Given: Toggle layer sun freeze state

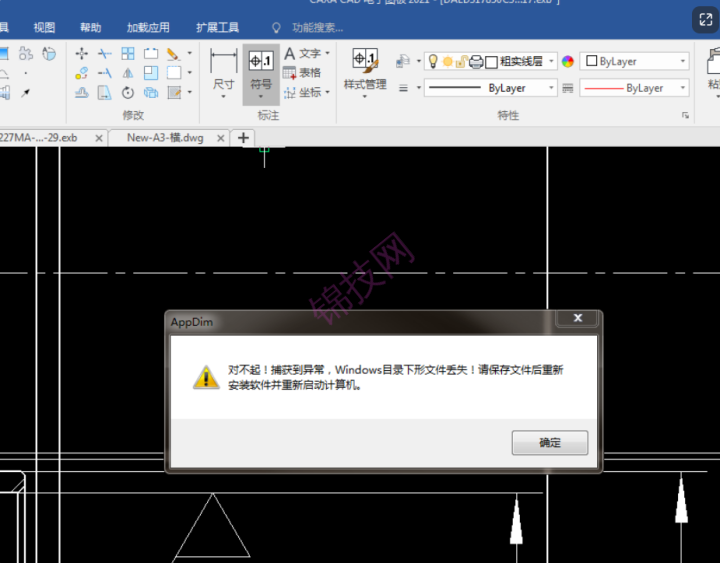Looking at the screenshot, I should (x=447, y=61).
